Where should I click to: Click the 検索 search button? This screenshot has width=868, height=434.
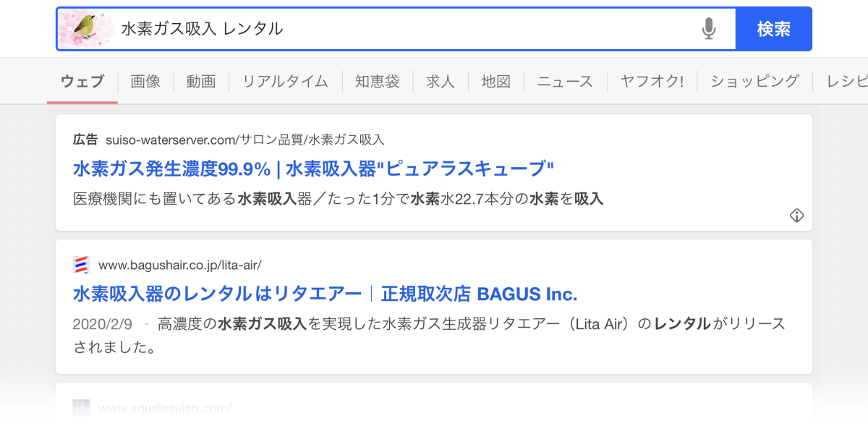(x=774, y=29)
